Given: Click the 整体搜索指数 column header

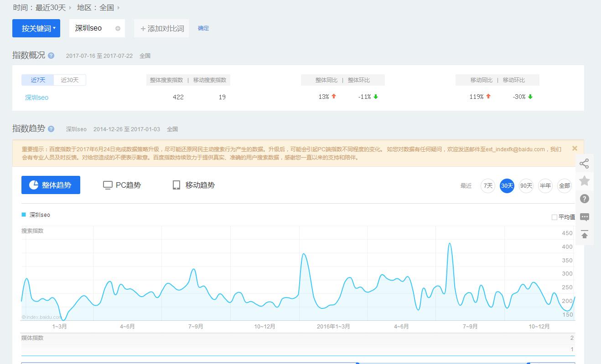Looking at the screenshot, I should (166, 80).
